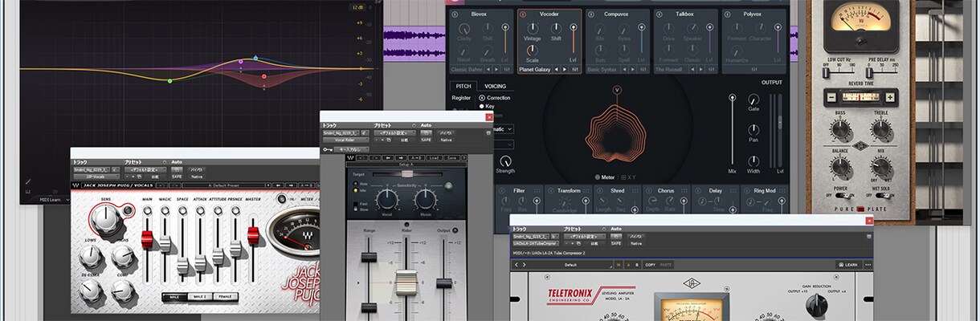This screenshot has width=980, height=321.
Task: Click the Output Pan knob
Action: tap(753, 128)
